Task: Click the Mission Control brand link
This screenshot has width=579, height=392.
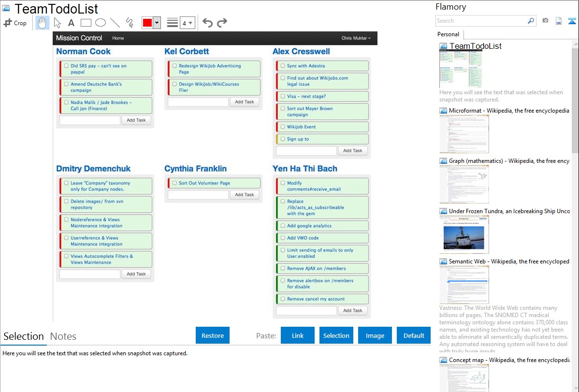Action: (79, 38)
